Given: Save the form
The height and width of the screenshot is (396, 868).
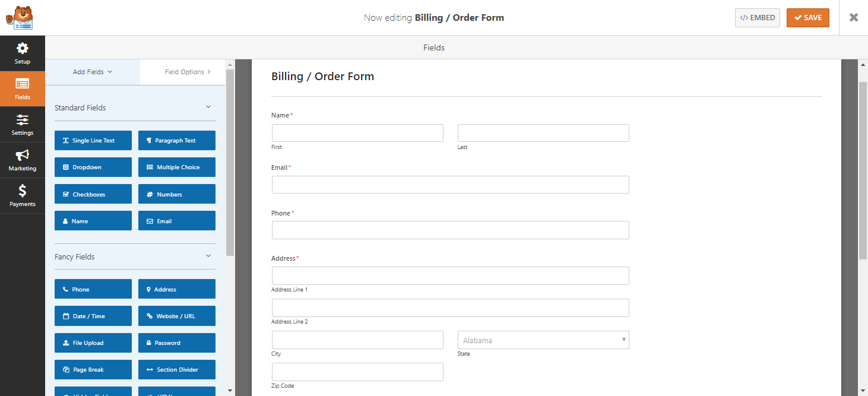Looking at the screenshot, I should [x=808, y=18].
